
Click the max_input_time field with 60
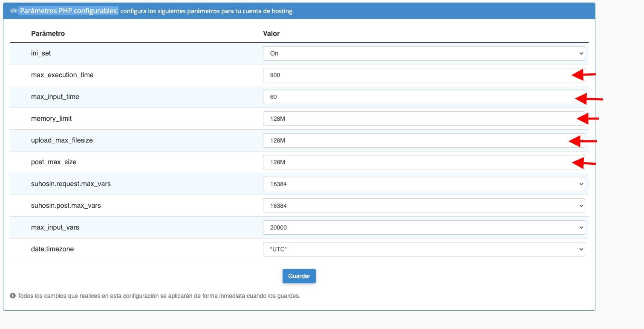(x=424, y=97)
